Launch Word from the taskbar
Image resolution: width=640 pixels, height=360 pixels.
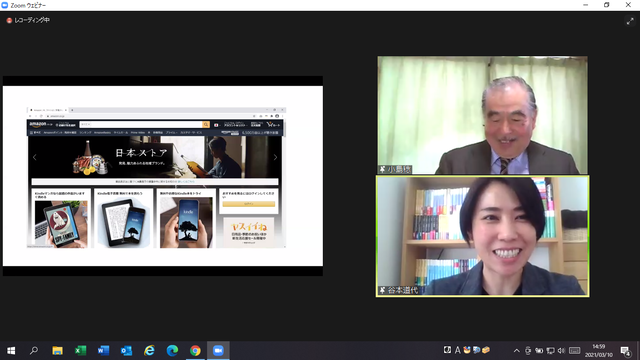[x=103, y=351]
